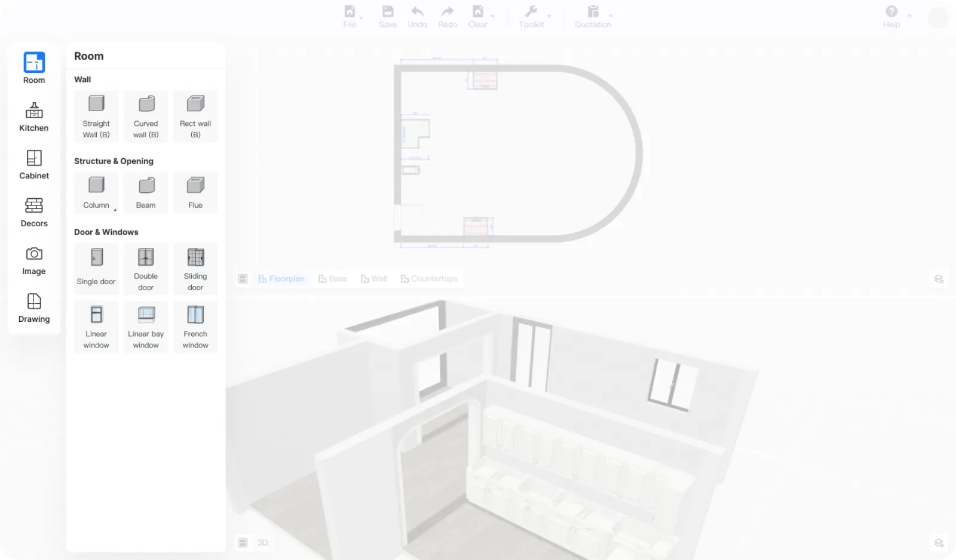
Task: Toggle the 3D view panel icon
Action: [243, 543]
